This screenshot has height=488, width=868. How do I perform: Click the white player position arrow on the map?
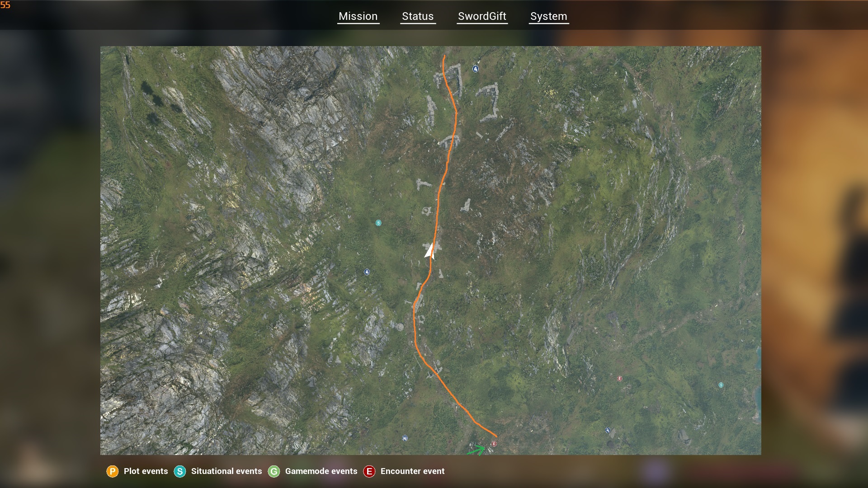[x=429, y=251]
